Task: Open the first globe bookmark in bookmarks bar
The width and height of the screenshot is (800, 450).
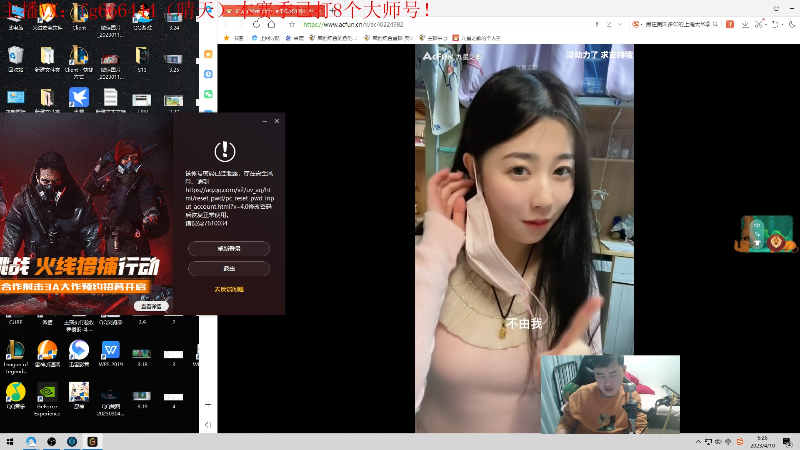Action: [x=266, y=38]
